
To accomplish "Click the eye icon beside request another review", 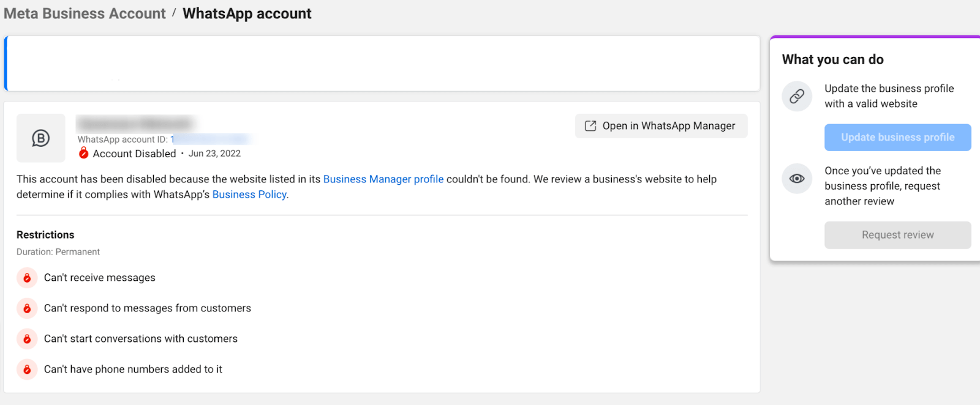I will click(x=797, y=179).
